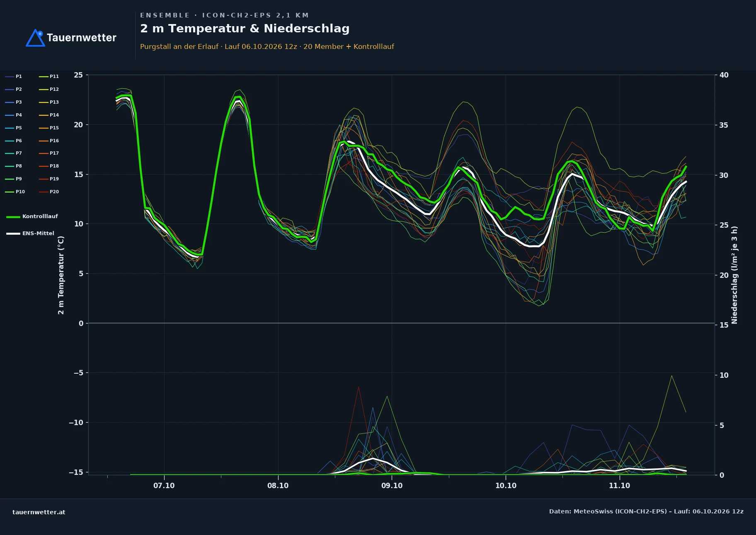Click the 07.10 date axis label
The height and width of the screenshot is (535, 756).
point(164,486)
